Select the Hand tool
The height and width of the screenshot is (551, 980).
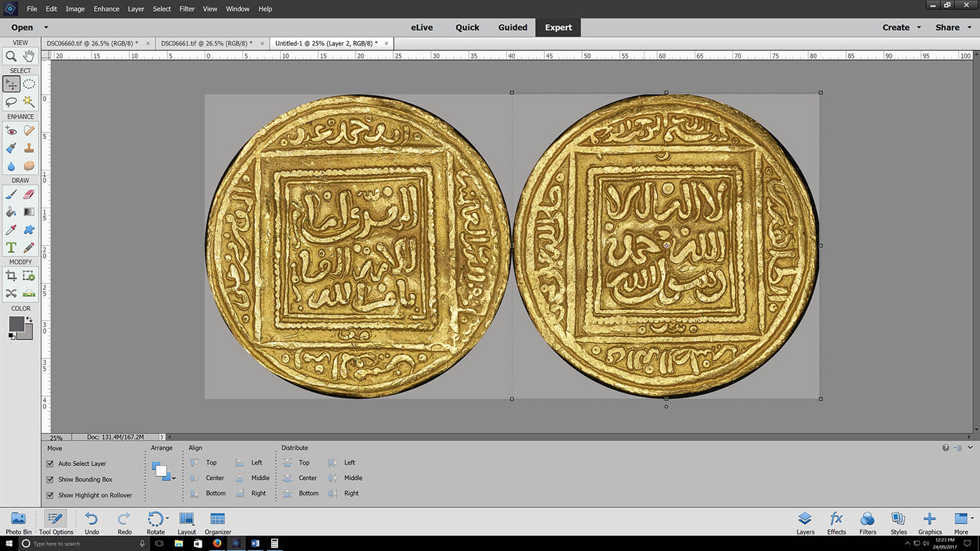(29, 56)
